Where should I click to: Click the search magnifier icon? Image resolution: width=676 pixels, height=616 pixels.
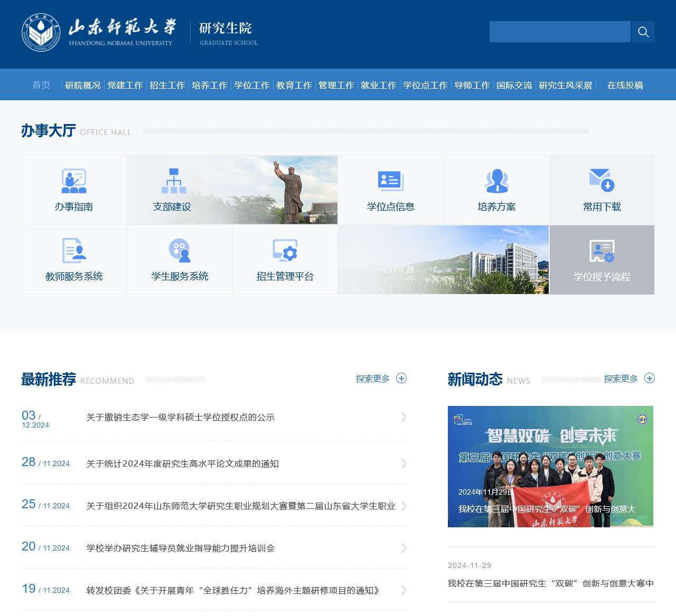click(643, 32)
